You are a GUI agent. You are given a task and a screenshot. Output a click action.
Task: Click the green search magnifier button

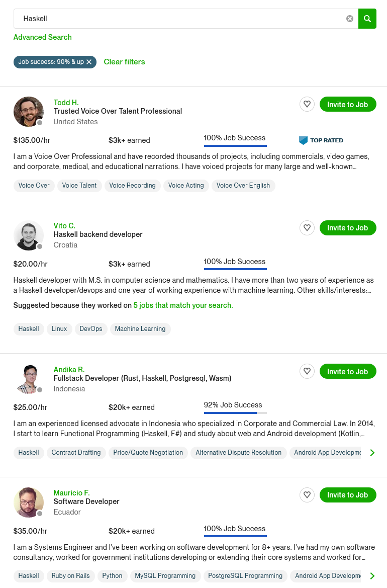tap(367, 19)
